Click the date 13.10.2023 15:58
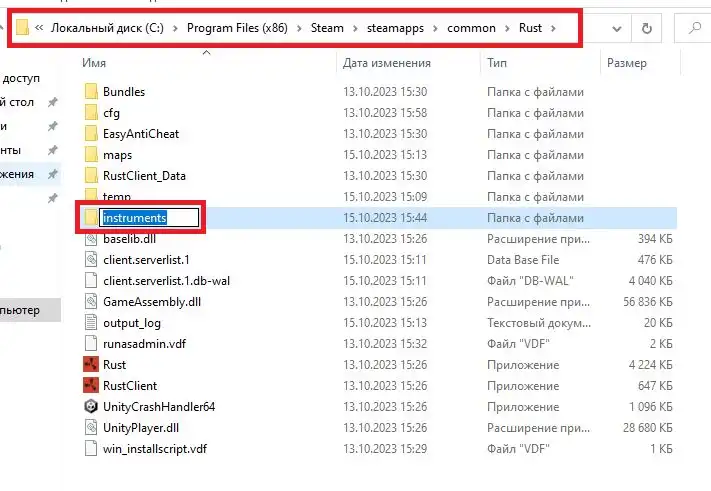711x491 pixels. click(x=385, y=112)
